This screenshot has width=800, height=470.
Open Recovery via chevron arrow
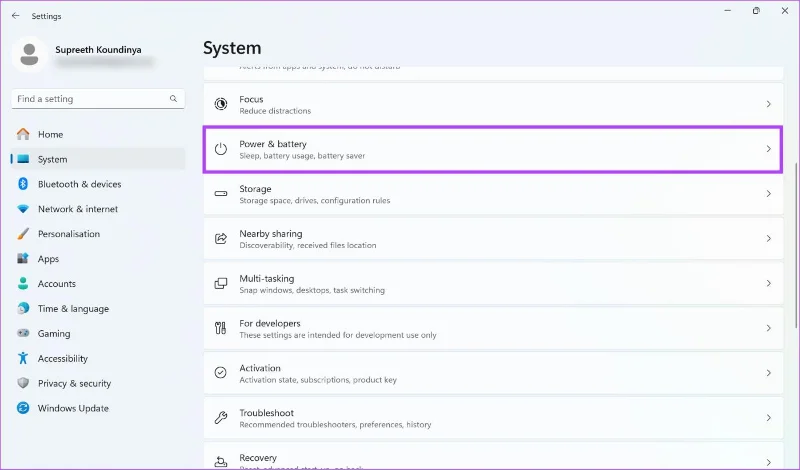point(768,462)
